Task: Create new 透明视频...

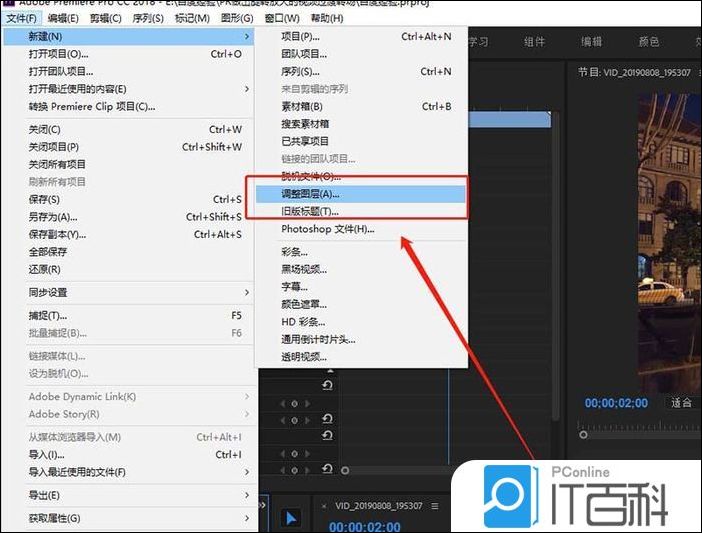Action: pos(361,357)
